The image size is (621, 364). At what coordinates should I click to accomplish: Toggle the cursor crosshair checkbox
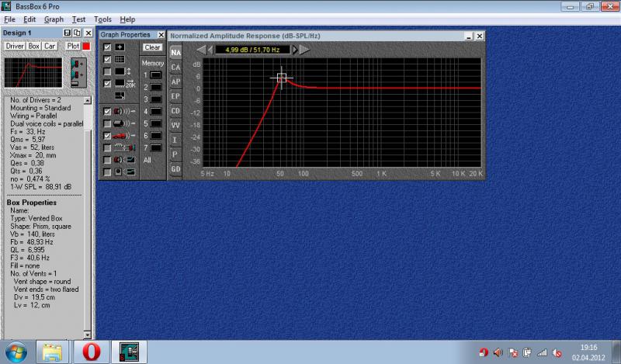pyautogui.click(x=107, y=47)
